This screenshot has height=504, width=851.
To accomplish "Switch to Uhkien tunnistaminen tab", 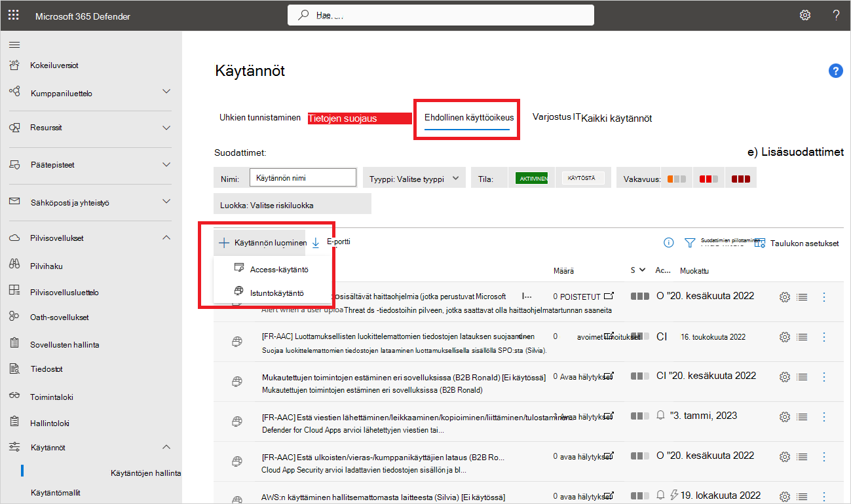I will tap(260, 118).
